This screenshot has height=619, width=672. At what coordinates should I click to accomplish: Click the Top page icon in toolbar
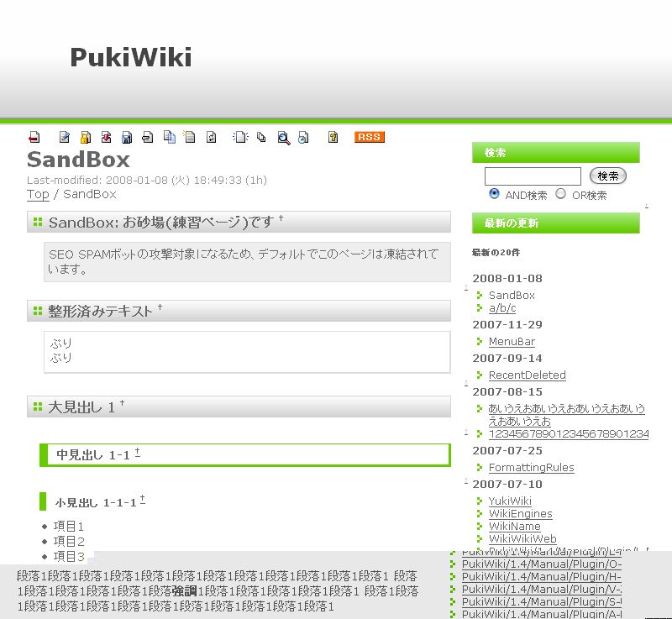click(34, 138)
